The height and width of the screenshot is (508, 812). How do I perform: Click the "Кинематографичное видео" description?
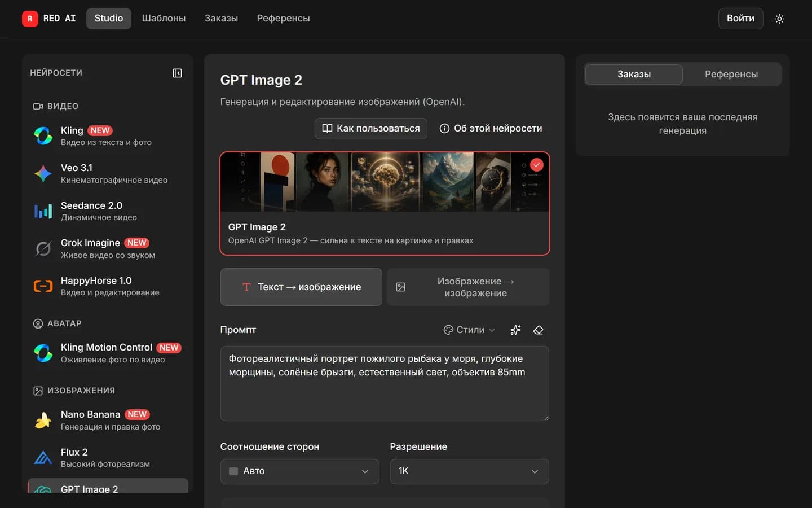tap(114, 180)
